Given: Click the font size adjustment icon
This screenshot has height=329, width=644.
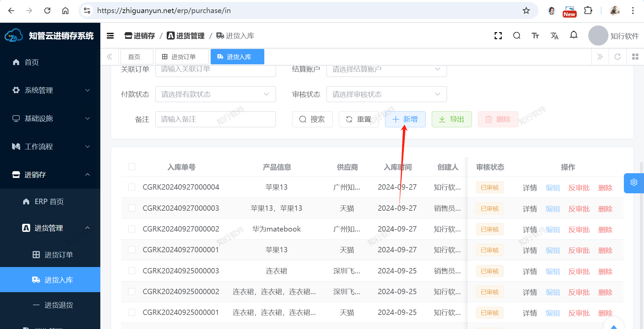Looking at the screenshot, I should 535,36.
